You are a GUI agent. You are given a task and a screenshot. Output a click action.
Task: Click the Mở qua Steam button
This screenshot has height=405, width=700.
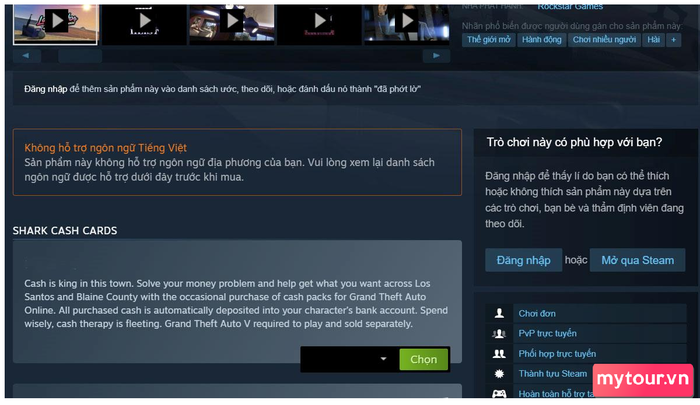(638, 260)
